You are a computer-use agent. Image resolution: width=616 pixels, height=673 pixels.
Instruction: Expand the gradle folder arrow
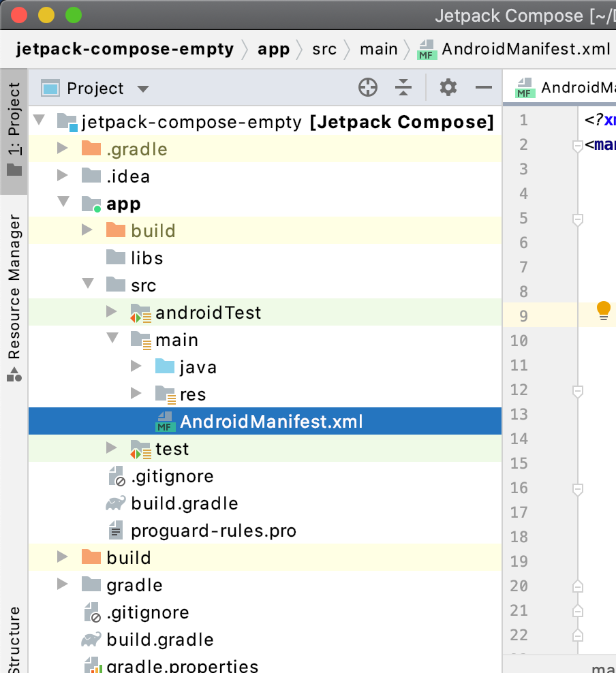pos(63,584)
